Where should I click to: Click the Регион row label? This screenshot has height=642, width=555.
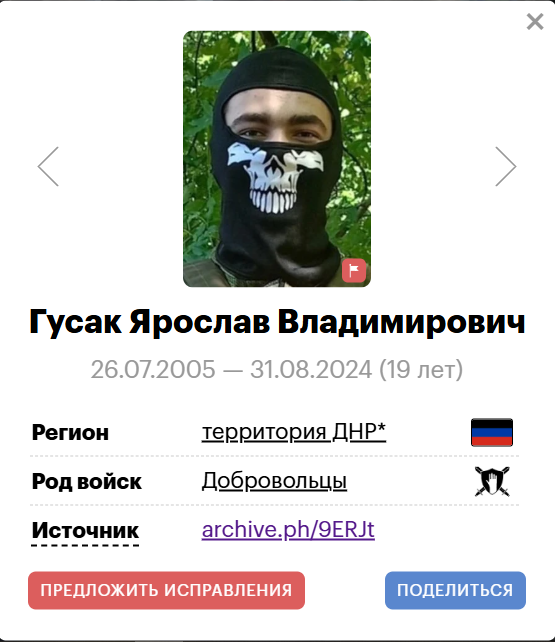tap(70, 432)
